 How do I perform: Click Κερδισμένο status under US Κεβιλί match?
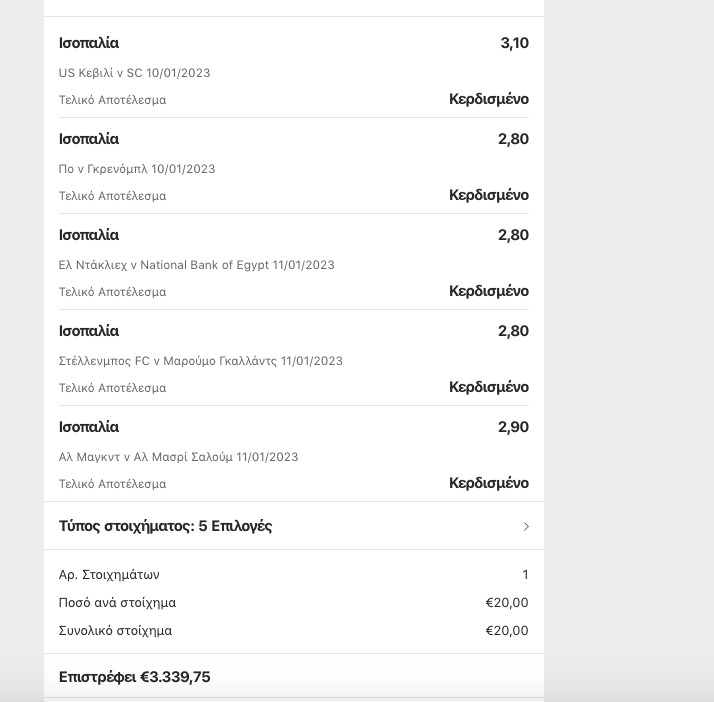pyautogui.click(x=489, y=99)
